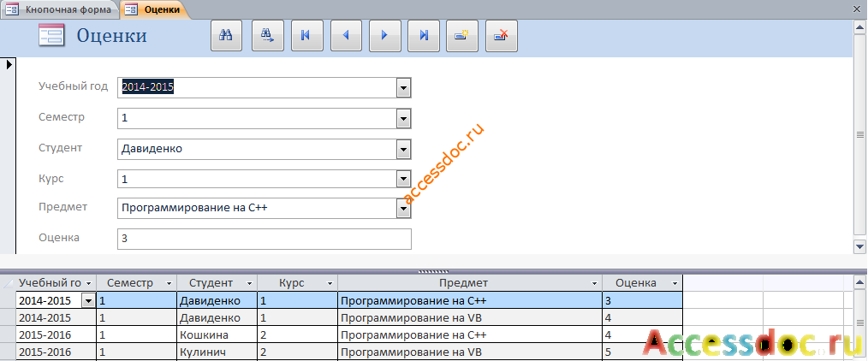Open the Курс combo box list
The width and height of the screenshot is (868, 361).
click(x=403, y=179)
